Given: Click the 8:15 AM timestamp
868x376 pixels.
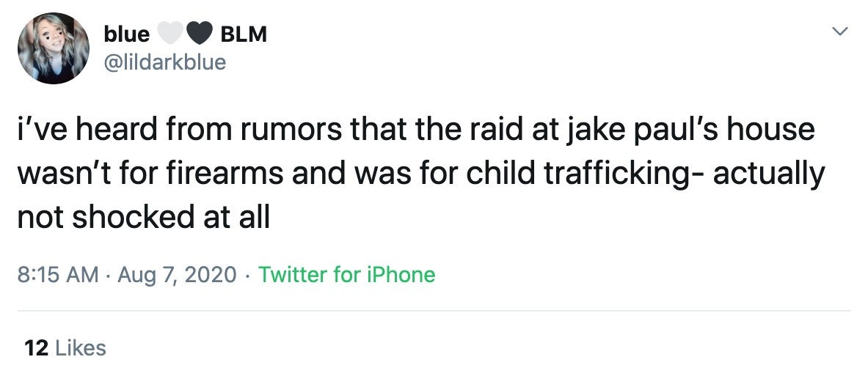Looking at the screenshot, I should tap(57, 274).
